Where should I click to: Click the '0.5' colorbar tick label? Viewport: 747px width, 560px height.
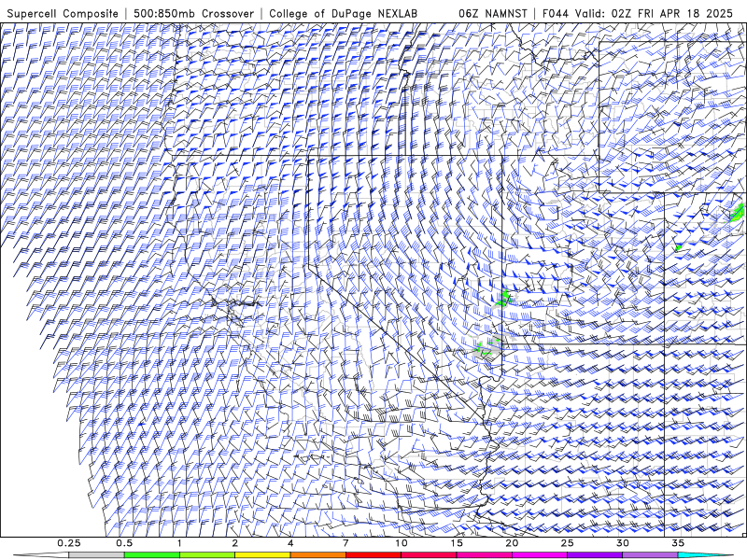pyautogui.click(x=124, y=543)
